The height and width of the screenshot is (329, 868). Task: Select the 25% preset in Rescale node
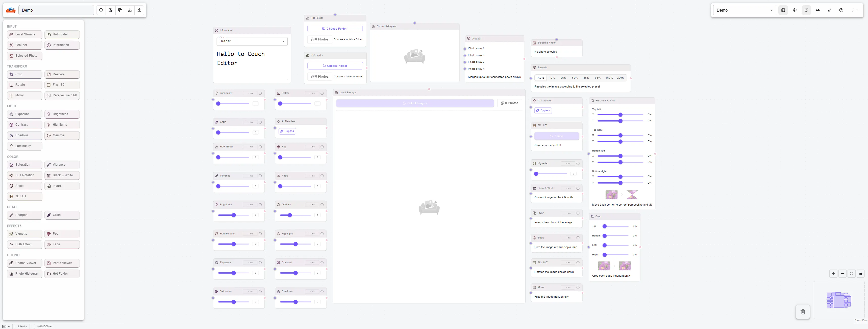[x=563, y=78]
